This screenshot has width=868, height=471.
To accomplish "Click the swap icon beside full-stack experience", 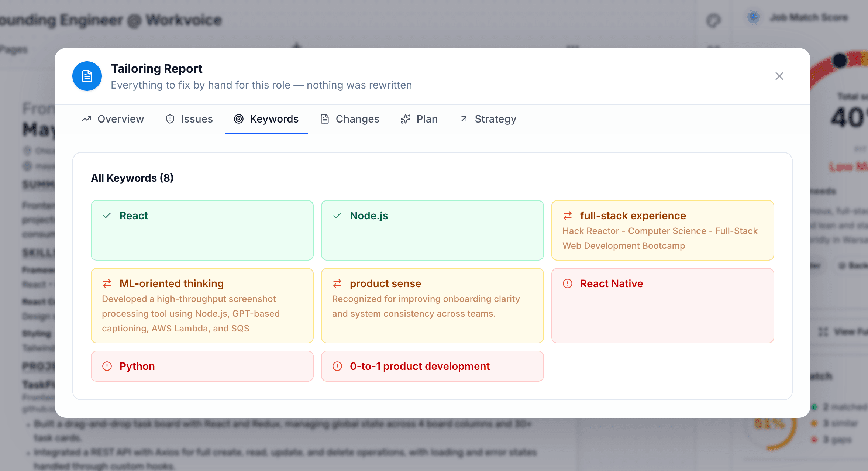I will click(x=568, y=216).
